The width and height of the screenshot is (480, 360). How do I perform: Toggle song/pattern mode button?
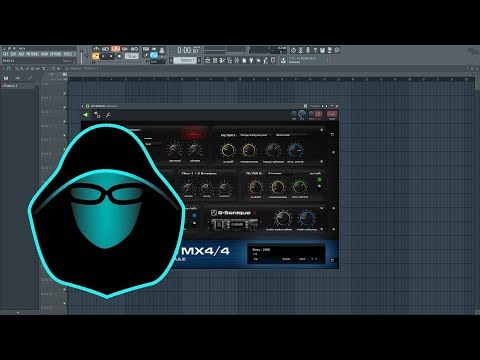click(95, 57)
